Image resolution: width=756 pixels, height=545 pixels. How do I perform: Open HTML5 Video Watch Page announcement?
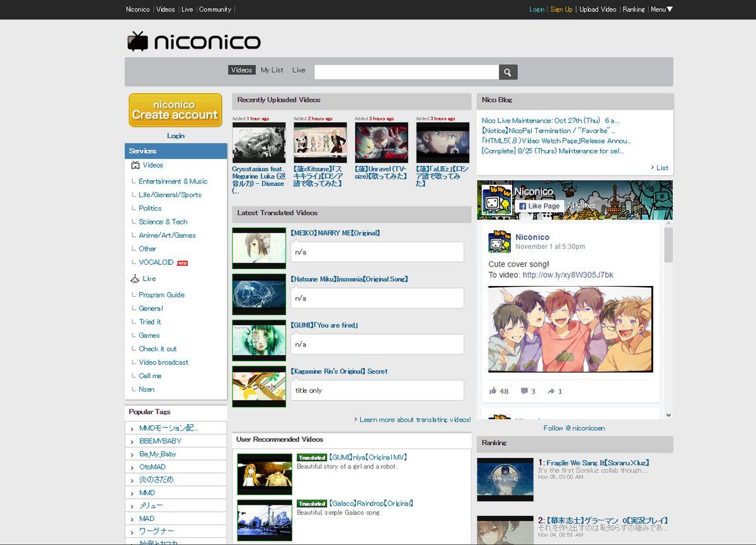tap(556, 141)
